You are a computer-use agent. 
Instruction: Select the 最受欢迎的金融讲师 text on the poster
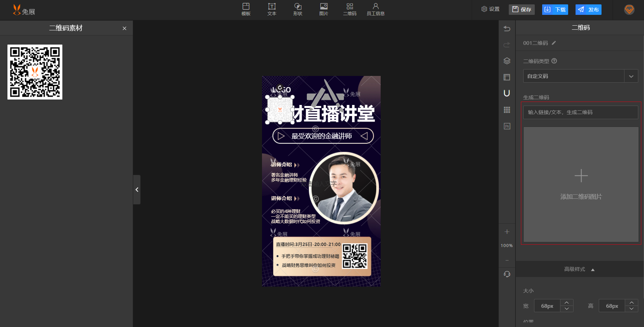coord(322,136)
